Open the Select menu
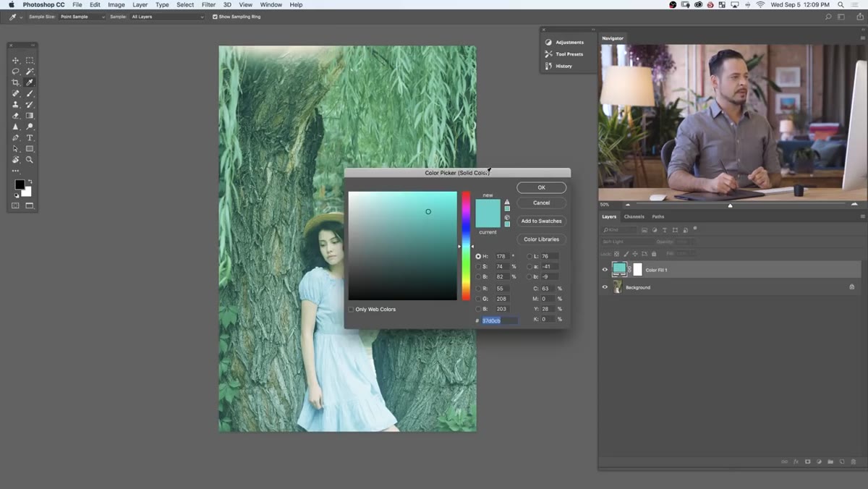 (x=185, y=4)
